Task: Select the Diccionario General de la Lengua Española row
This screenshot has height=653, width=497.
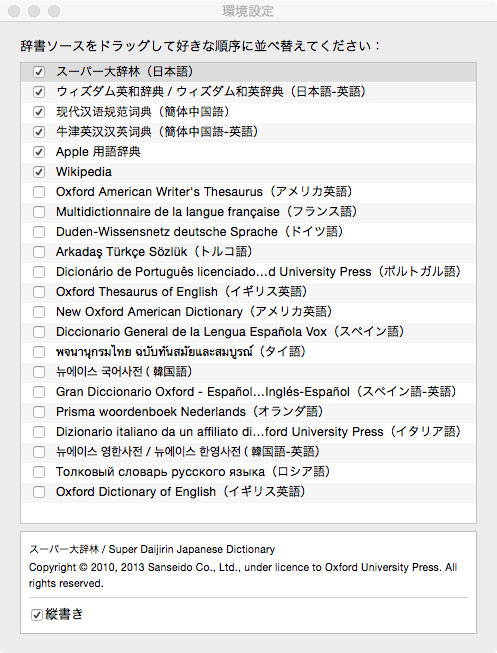Action: (x=248, y=332)
